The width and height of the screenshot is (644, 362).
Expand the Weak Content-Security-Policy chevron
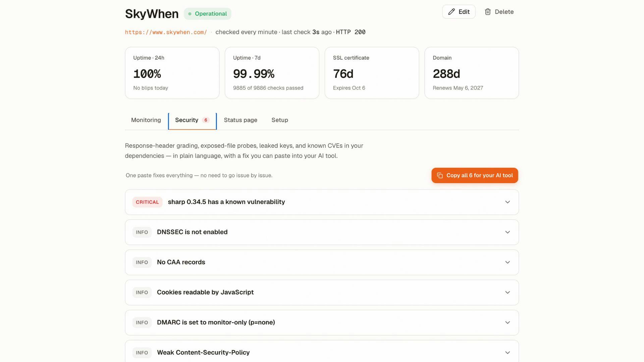(x=507, y=353)
